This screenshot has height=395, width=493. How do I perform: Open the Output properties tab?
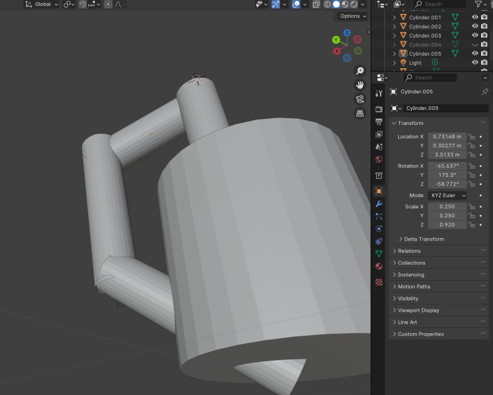379,122
